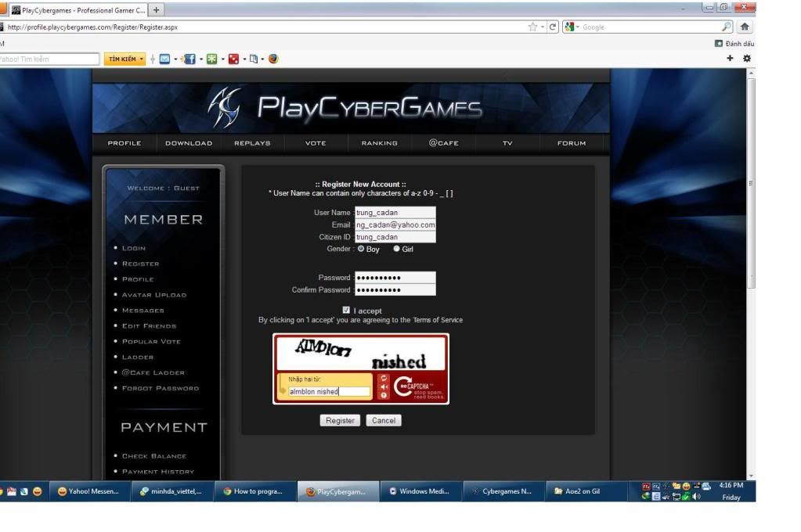801x532 pixels.
Task: Click the Register button
Action: coord(341,420)
